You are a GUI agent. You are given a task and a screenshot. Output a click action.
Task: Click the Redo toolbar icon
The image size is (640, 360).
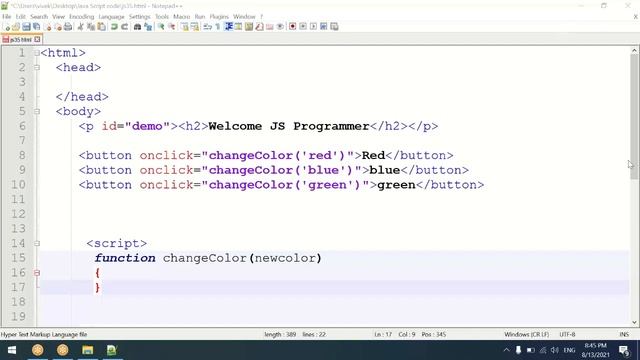[124, 27]
